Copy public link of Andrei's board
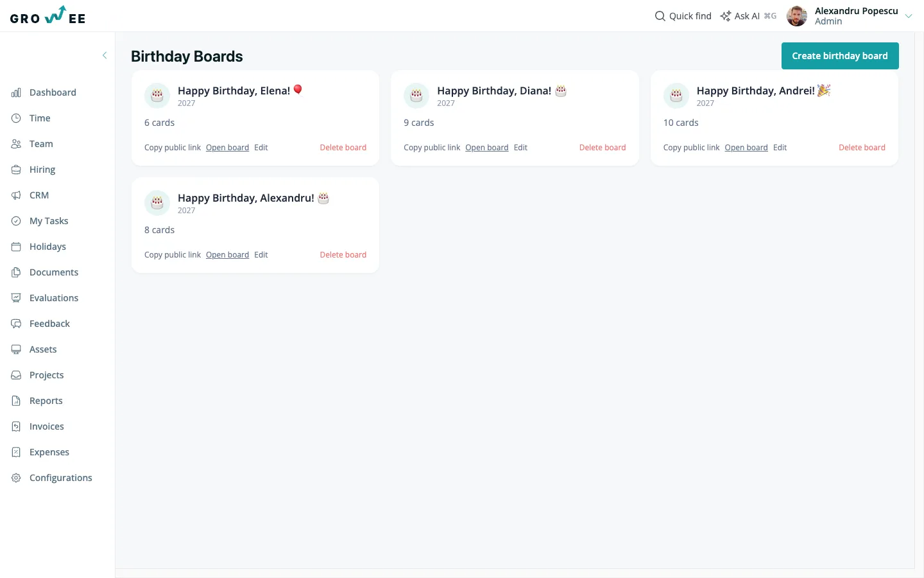Viewport: 924px width, 578px height. coord(692,148)
